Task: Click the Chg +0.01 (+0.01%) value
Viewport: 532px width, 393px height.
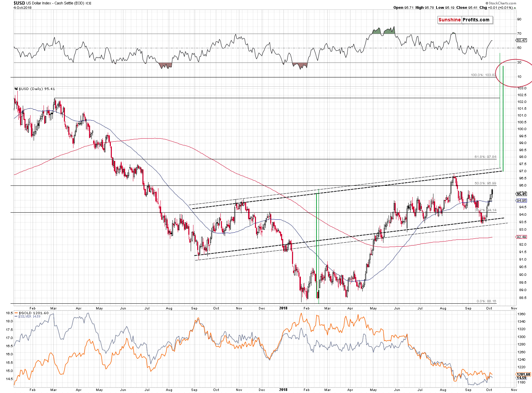Action: [x=498, y=7]
